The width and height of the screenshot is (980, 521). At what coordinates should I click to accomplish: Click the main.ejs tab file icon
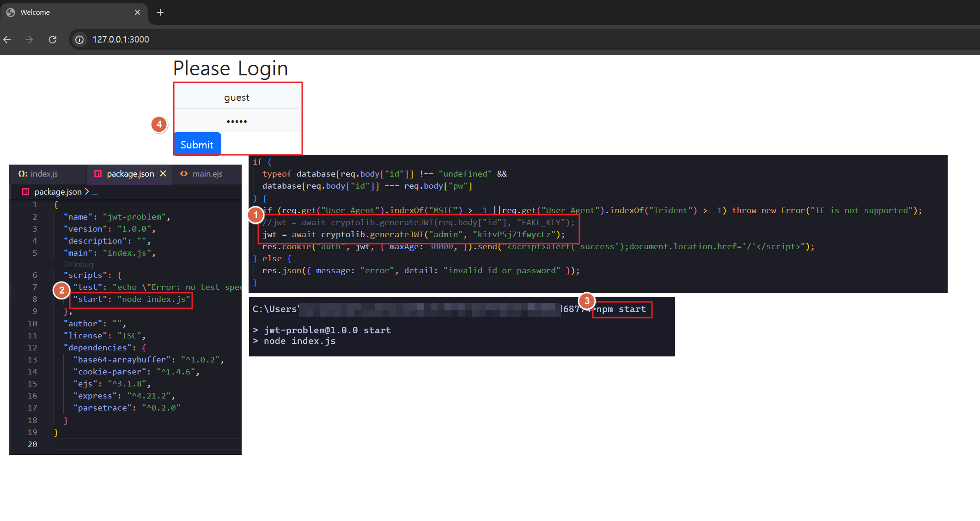[184, 174]
